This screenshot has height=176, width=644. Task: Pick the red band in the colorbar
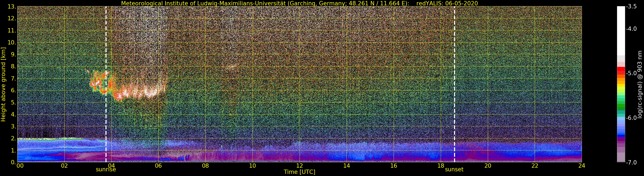tap(621, 70)
